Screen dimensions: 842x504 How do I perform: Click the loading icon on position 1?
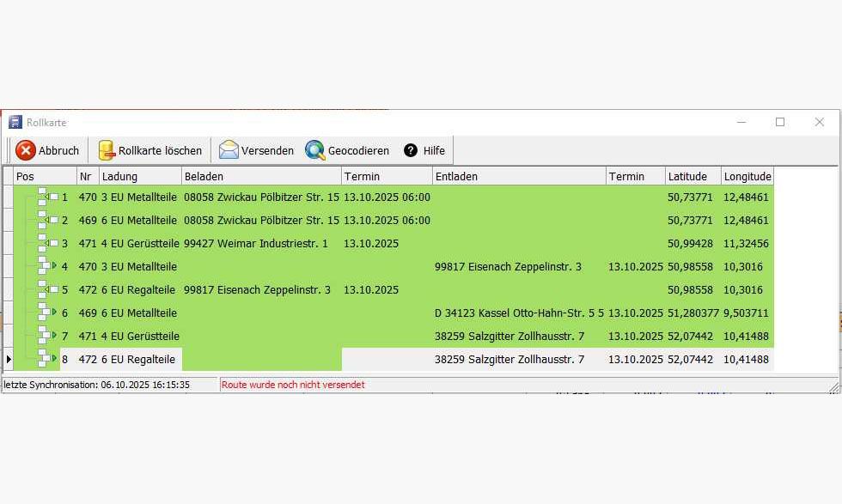click(52, 197)
